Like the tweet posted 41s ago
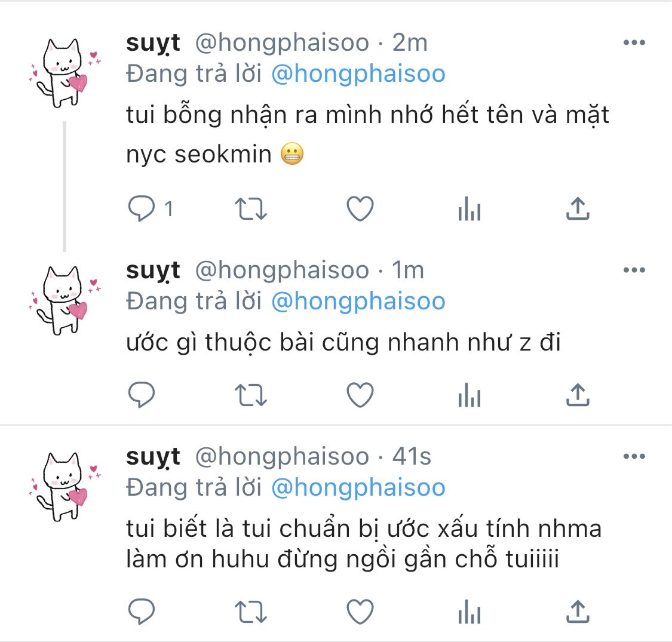 360,612
